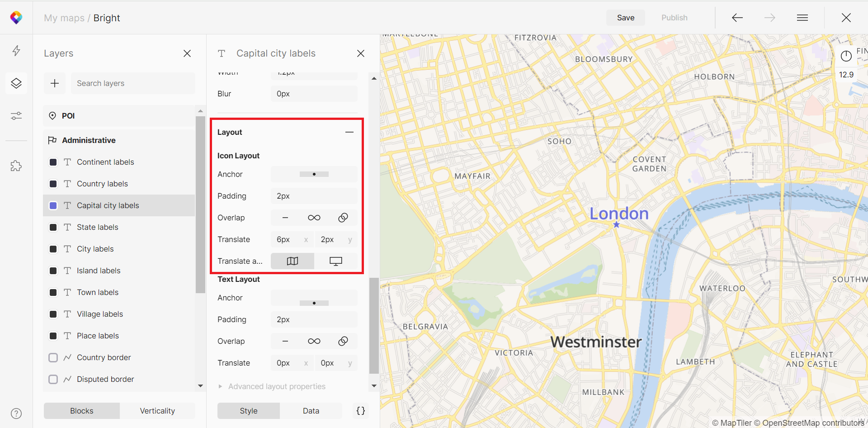Viewport: 868px width, 428px height.
Task: Select viewport option for Translate anchor
Action: [x=335, y=261]
